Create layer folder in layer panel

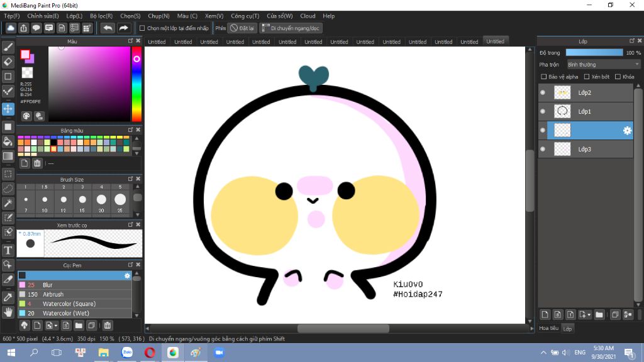[599, 315]
